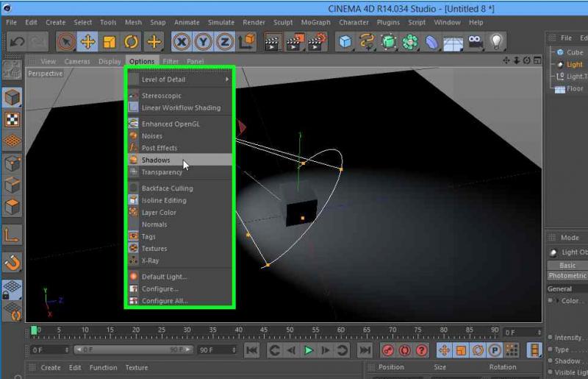Add a Cube primitive object
This screenshot has height=379, width=588.
[345, 42]
